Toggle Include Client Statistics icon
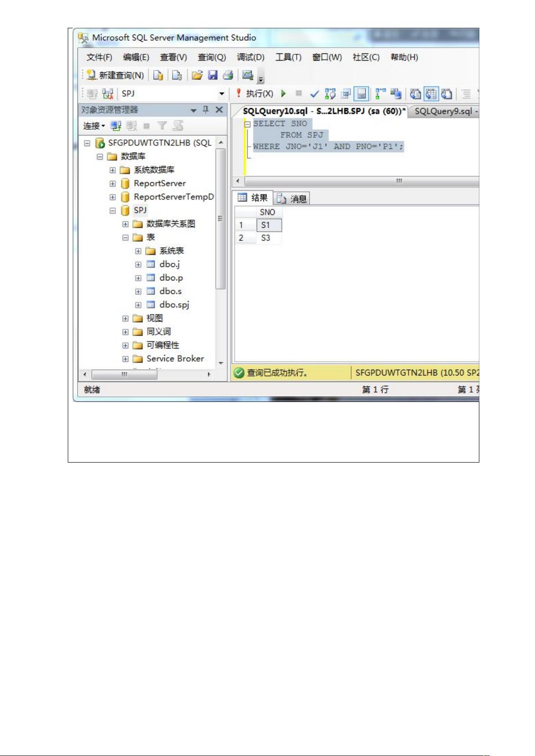This screenshot has width=535, height=756. [396, 93]
